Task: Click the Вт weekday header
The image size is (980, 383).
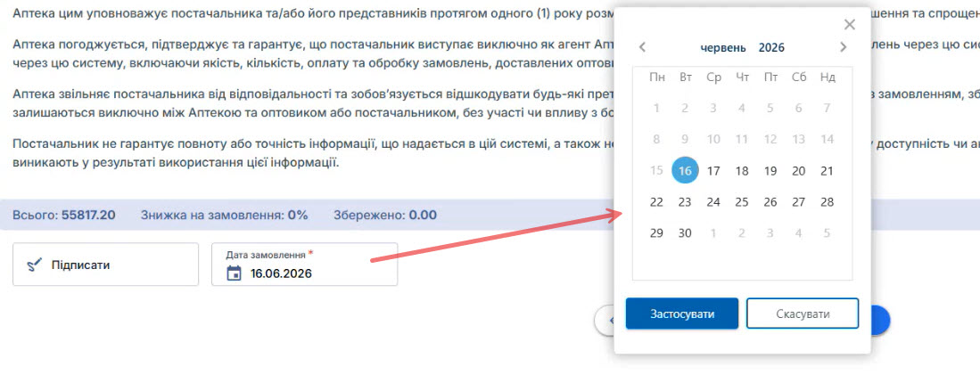Action: tap(686, 77)
